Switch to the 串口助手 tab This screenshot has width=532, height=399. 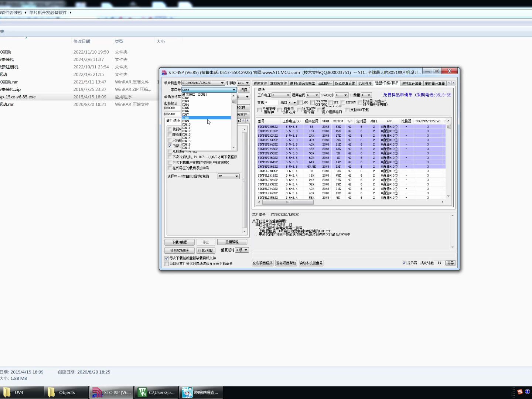coord(325,83)
